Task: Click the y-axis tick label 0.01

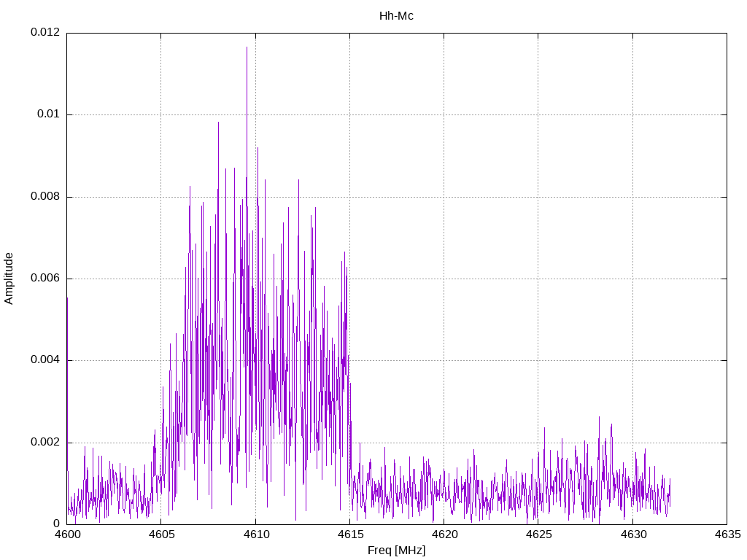Action: 49,114
